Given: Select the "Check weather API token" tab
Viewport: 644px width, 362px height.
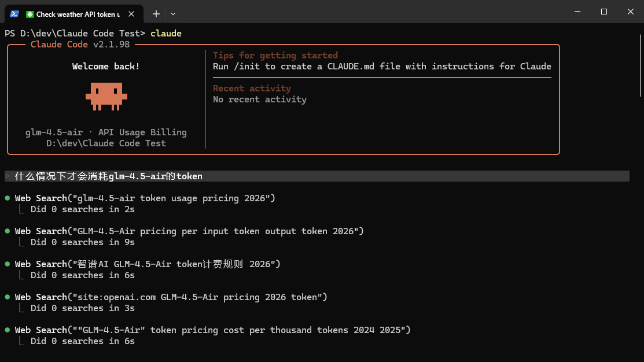Looking at the screenshot, I should click(78, 14).
